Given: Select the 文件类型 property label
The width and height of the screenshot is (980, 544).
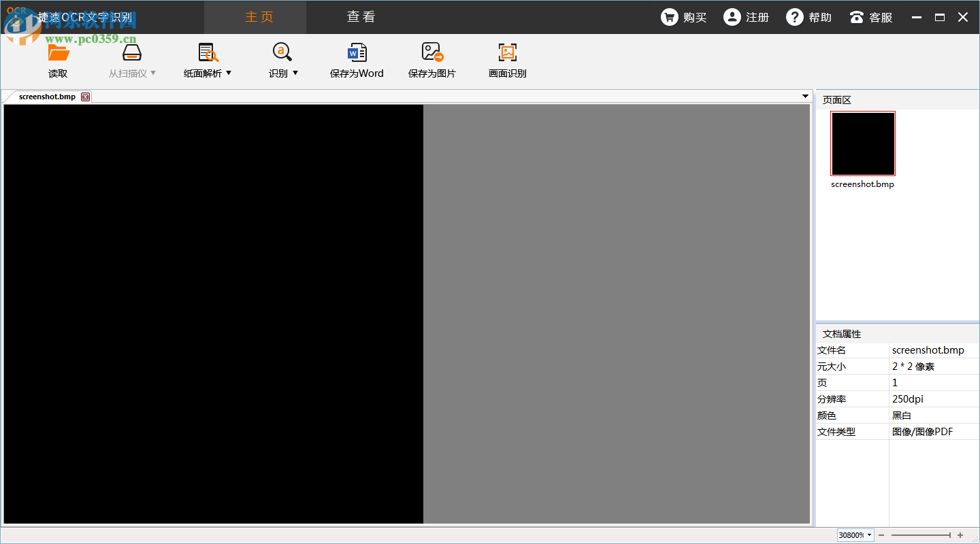Looking at the screenshot, I should 836,432.
